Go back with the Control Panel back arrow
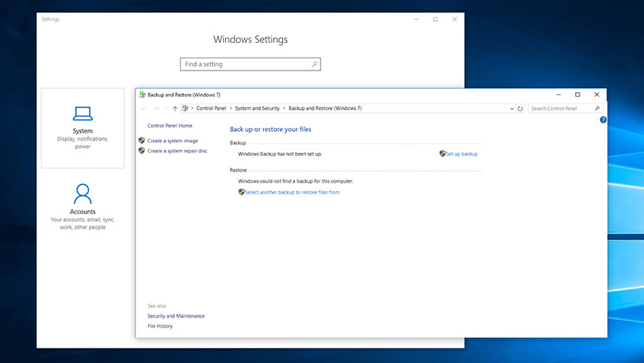The width and height of the screenshot is (644, 363). [x=143, y=108]
